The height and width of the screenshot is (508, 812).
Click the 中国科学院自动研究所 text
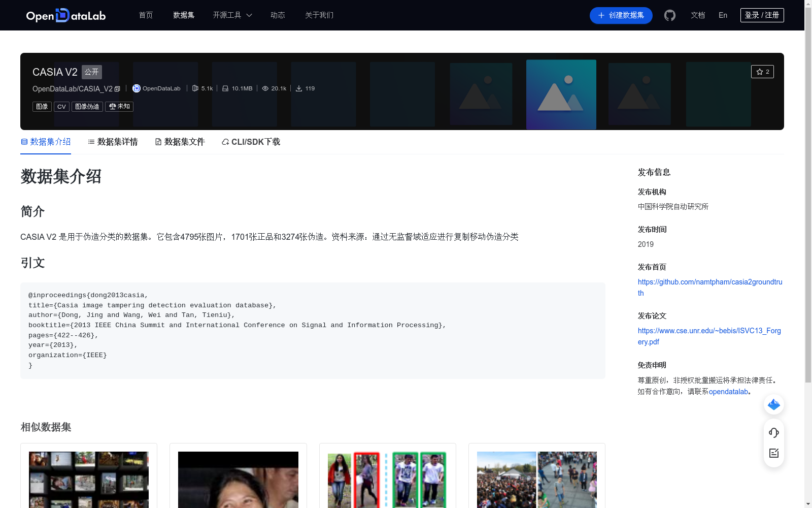(x=673, y=207)
